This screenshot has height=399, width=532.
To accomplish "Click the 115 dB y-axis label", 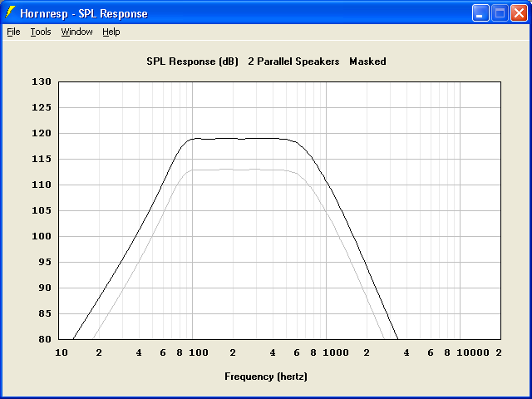I will click(x=42, y=159).
